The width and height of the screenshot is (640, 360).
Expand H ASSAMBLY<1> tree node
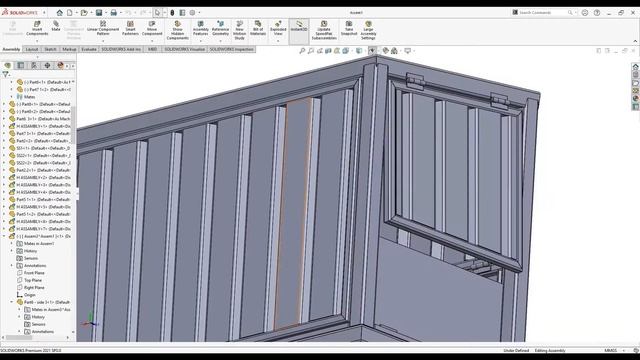tap(4, 126)
